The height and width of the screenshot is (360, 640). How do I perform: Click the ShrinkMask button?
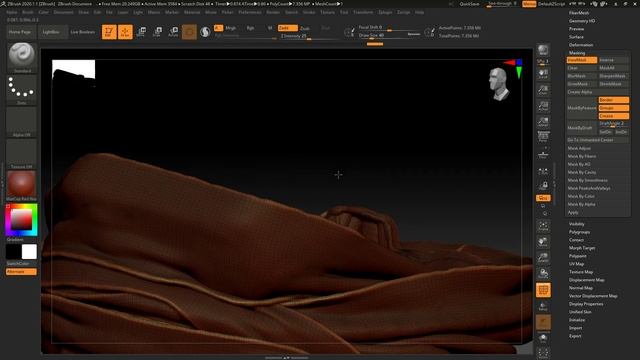(x=613, y=84)
